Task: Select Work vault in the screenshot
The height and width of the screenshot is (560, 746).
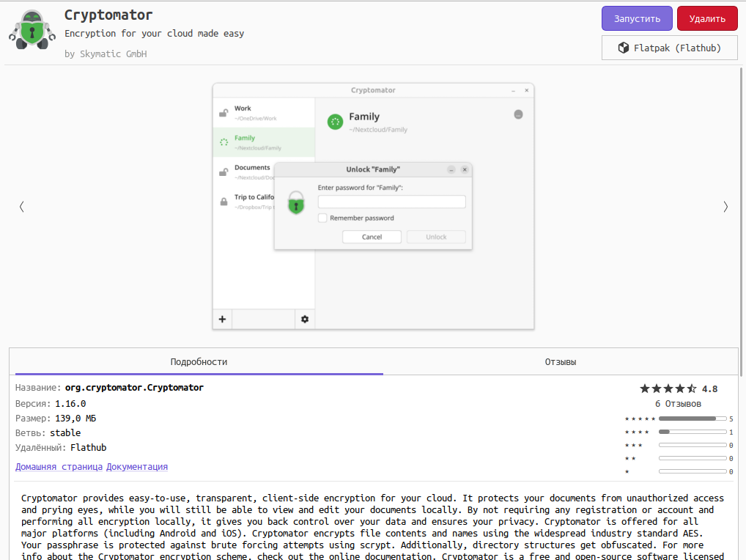Action: click(264, 113)
